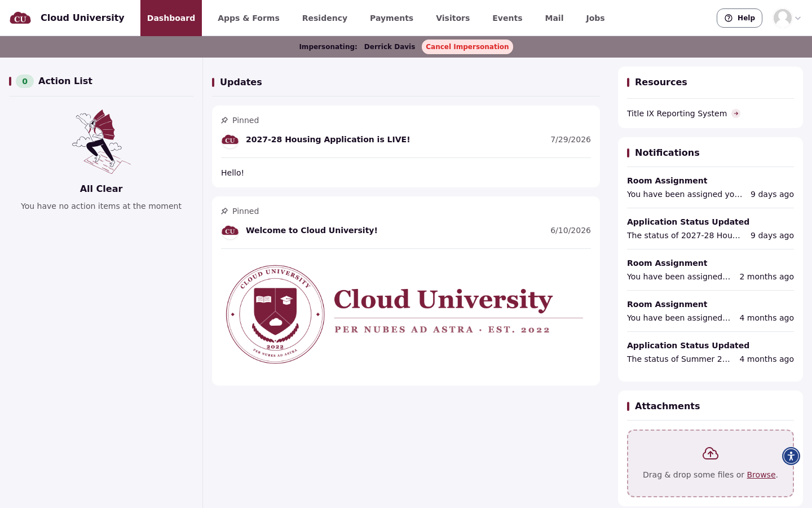The image size is (812, 508).
Task: Click the 7/29/2026 date on Housing update
Action: [x=571, y=139]
